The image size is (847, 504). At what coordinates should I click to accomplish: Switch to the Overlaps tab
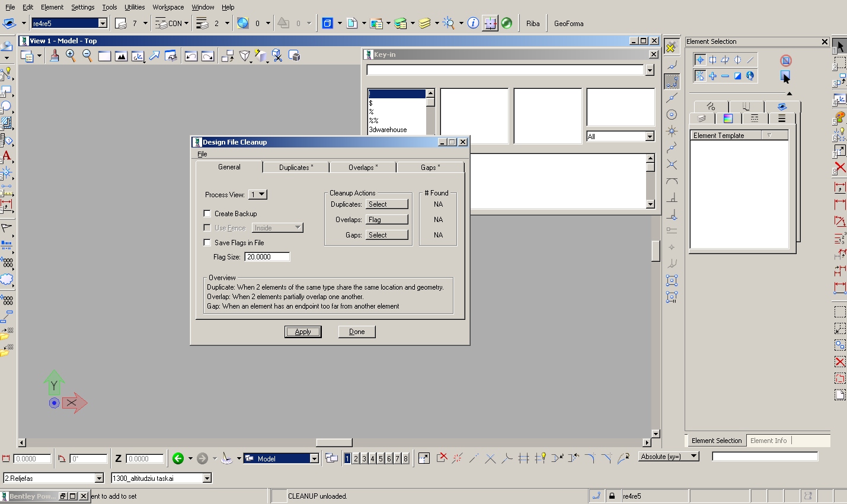pyautogui.click(x=363, y=168)
